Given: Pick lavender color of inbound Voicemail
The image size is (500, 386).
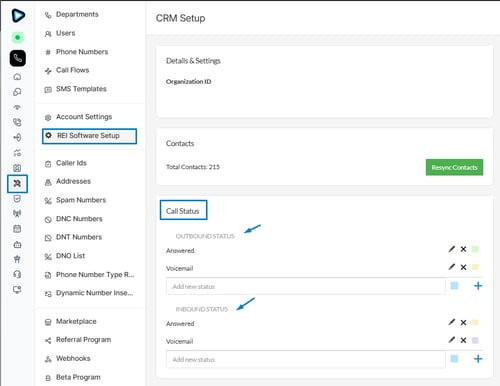Looking at the screenshot, I should 475,340.
